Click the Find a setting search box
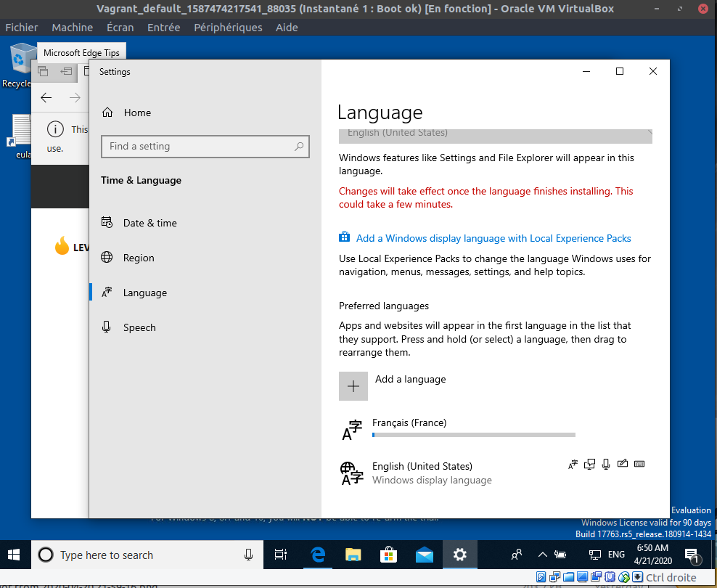Viewport: 717px width, 588px height. point(198,146)
